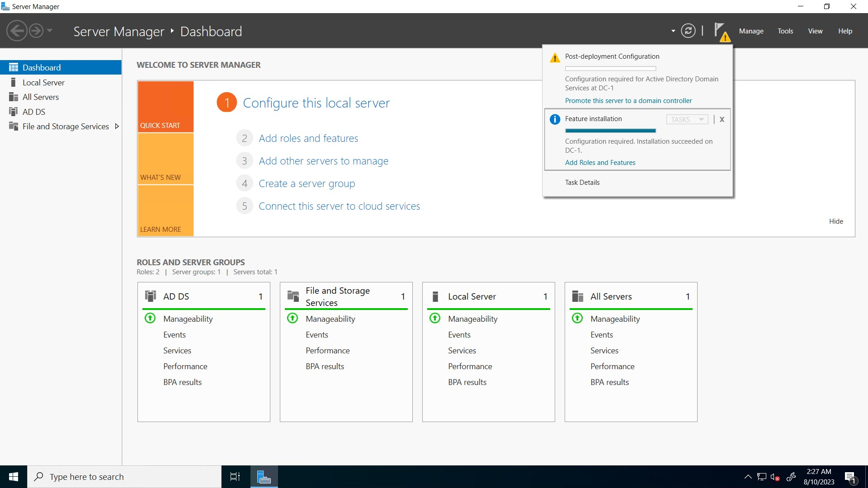
Task: Open navigation history dropdown arrow
Action: (x=50, y=31)
